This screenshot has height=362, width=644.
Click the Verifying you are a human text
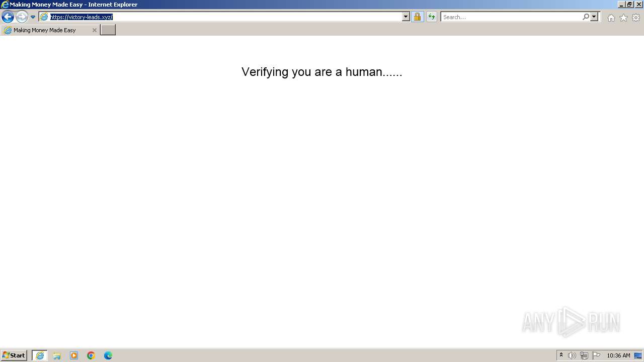[321, 72]
